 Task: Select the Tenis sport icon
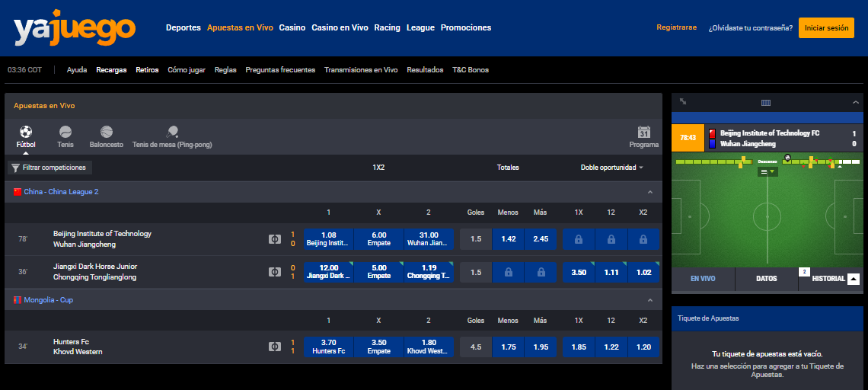tap(65, 133)
